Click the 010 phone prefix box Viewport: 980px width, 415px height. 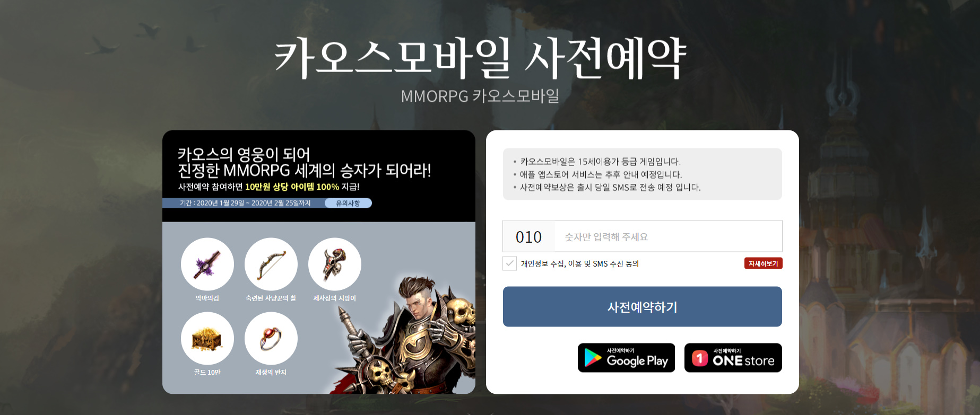529,236
